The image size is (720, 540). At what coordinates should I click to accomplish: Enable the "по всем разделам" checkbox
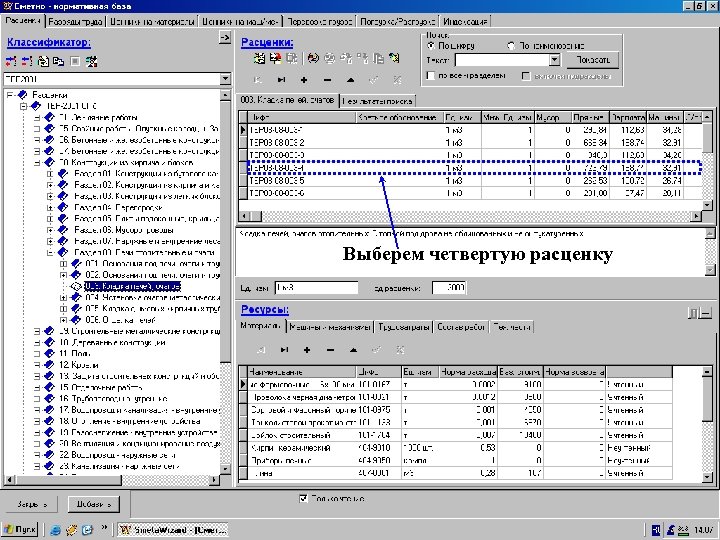click(431, 75)
